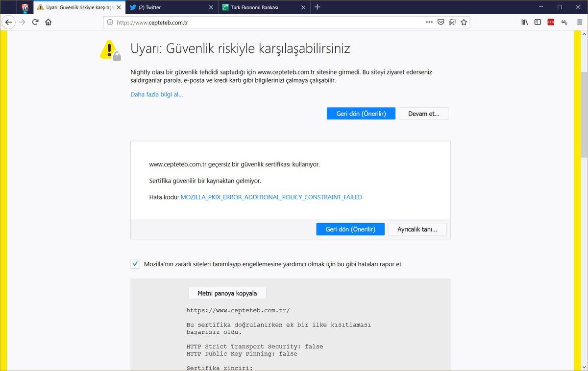This screenshot has width=588, height=371.
Task: Select the pinned tab with red icon
Action: pyautogui.click(x=25, y=7)
